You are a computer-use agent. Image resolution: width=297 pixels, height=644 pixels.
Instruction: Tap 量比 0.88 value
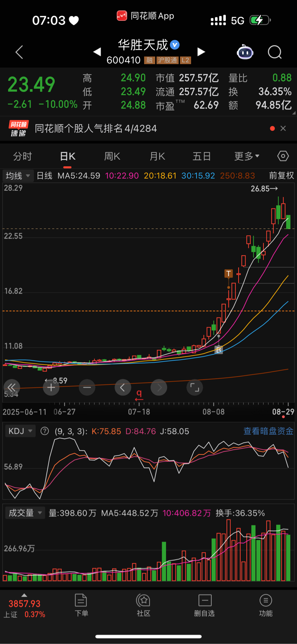(x=282, y=78)
